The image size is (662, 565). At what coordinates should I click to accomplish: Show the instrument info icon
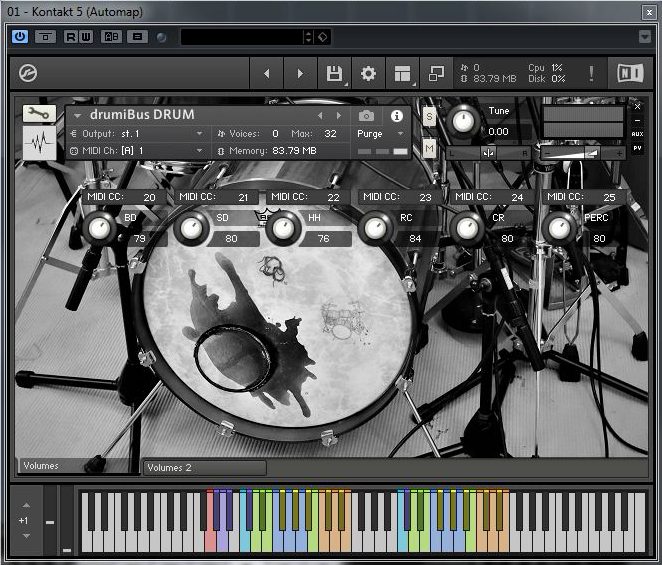pyautogui.click(x=397, y=116)
